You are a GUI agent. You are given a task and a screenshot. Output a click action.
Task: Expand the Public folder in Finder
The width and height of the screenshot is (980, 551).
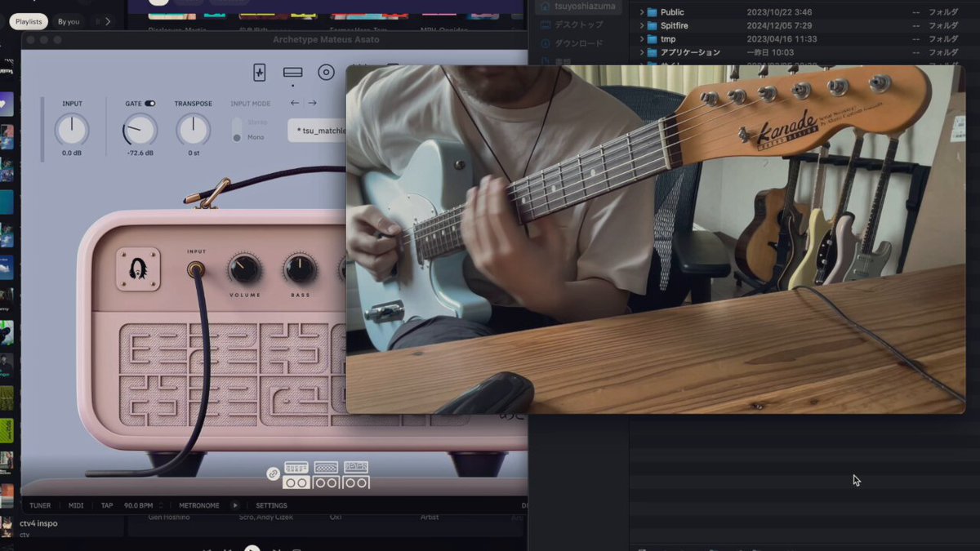[642, 12]
